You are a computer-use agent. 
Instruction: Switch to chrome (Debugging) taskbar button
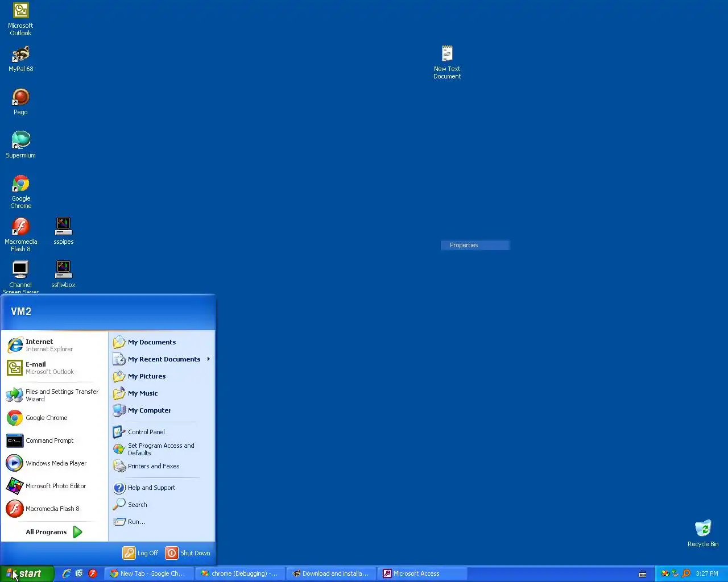click(x=240, y=573)
